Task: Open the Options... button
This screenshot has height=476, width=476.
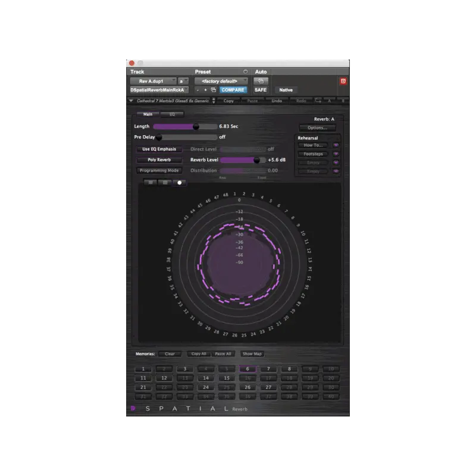Action: (317, 127)
